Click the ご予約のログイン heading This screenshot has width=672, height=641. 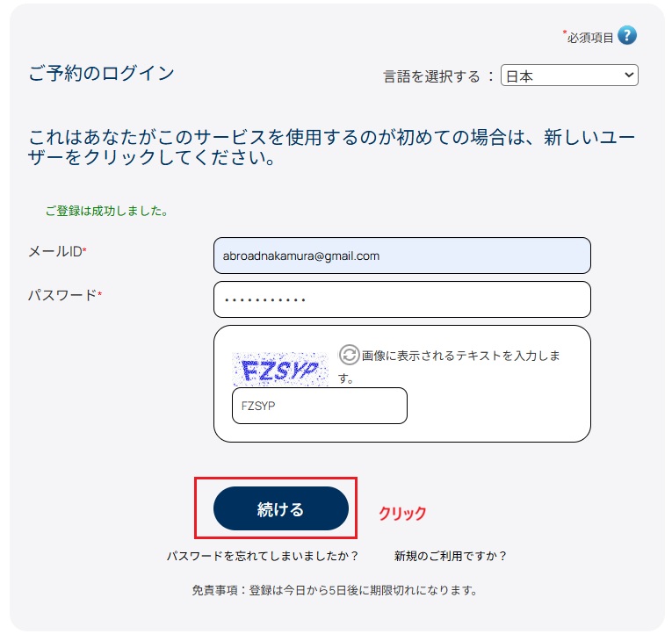[101, 73]
